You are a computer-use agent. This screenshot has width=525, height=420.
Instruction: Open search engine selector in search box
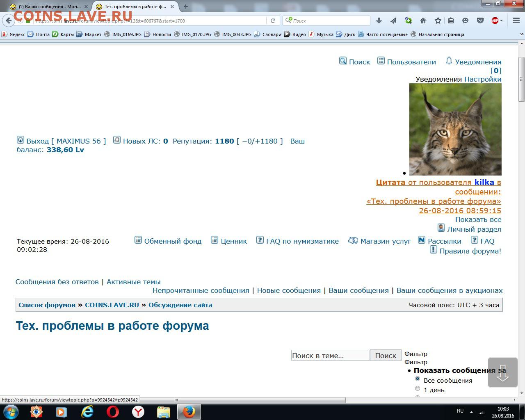pyautogui.click(x=289, y=20)
